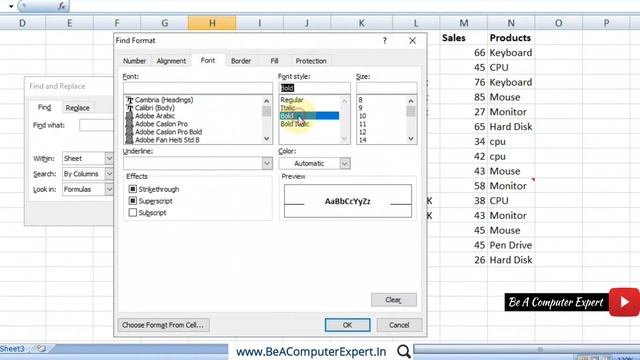Click Choose Format From Cell button

(163, 325)
